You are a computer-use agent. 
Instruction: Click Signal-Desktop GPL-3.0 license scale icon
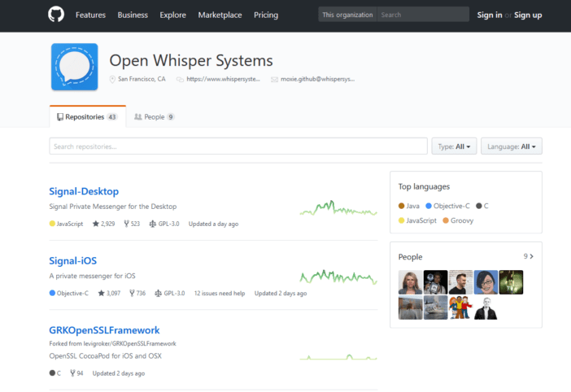tap(153, 224)
